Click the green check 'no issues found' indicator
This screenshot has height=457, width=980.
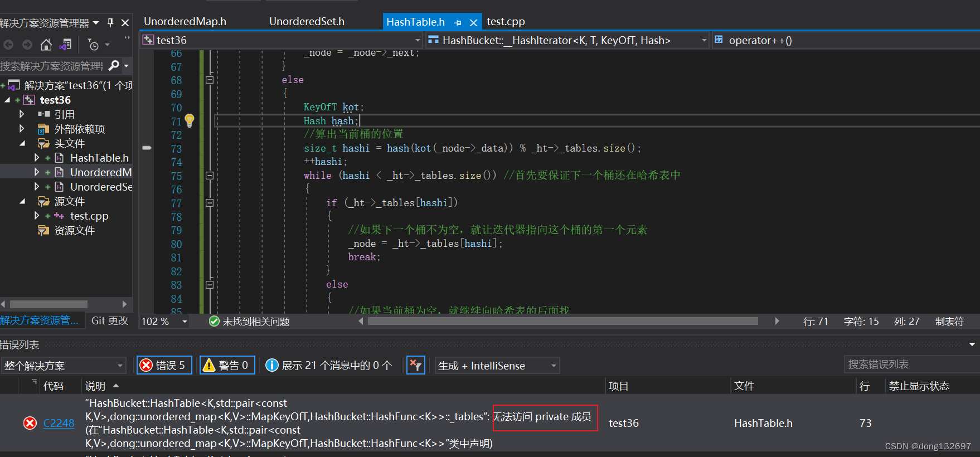[x=214, y=322]
